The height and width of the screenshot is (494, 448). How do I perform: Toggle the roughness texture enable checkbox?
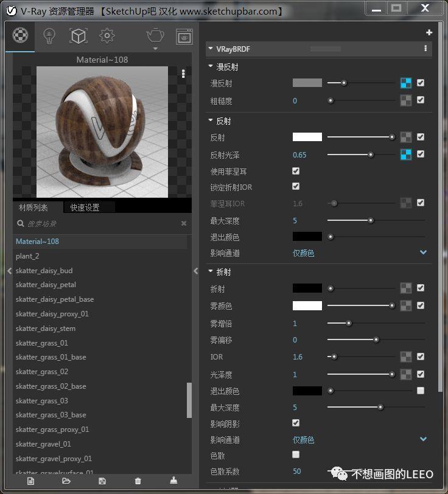(x=421, y=100)
